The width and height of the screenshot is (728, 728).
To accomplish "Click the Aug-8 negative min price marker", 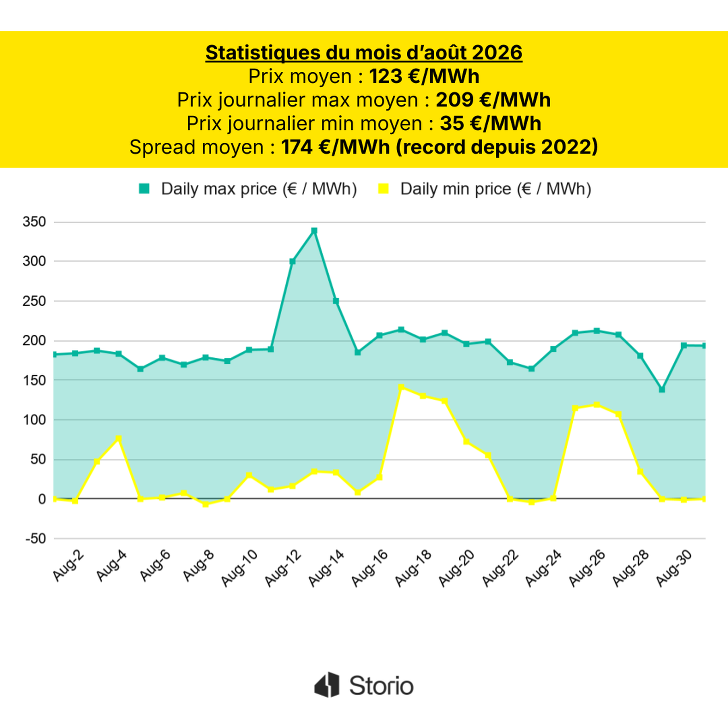I will point(205,504).
